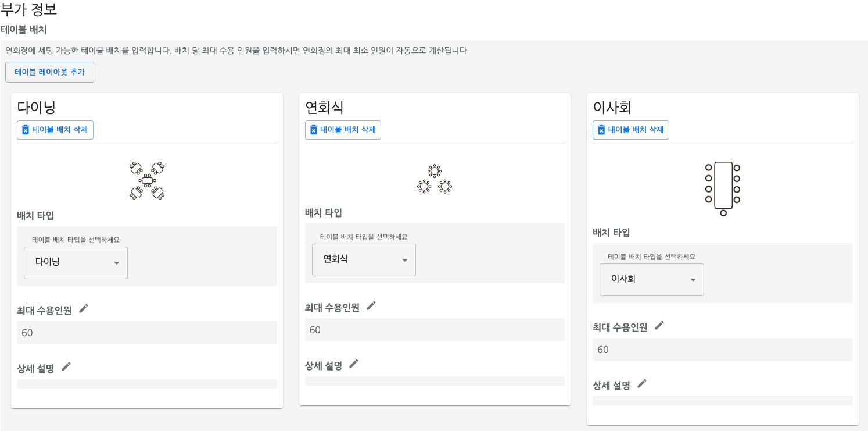Edit 최대 수용인원 pencil icon in 다이닝 card

click(84, 309)
